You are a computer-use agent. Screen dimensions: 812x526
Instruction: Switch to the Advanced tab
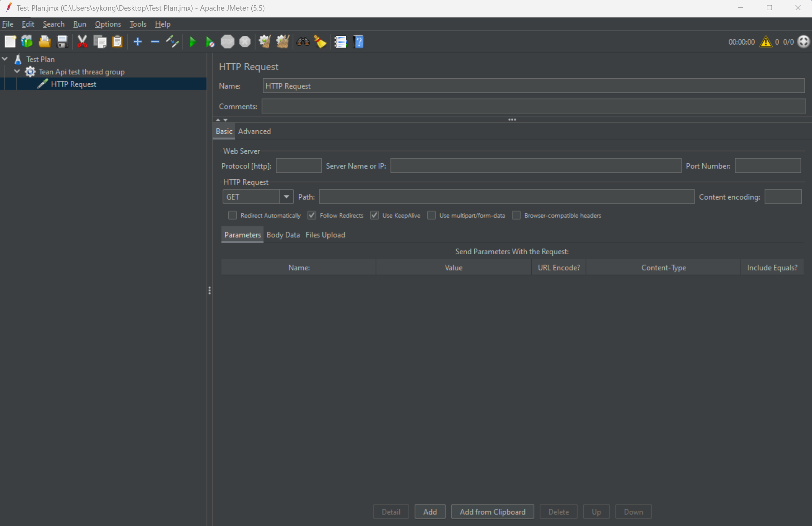(254, 131)
